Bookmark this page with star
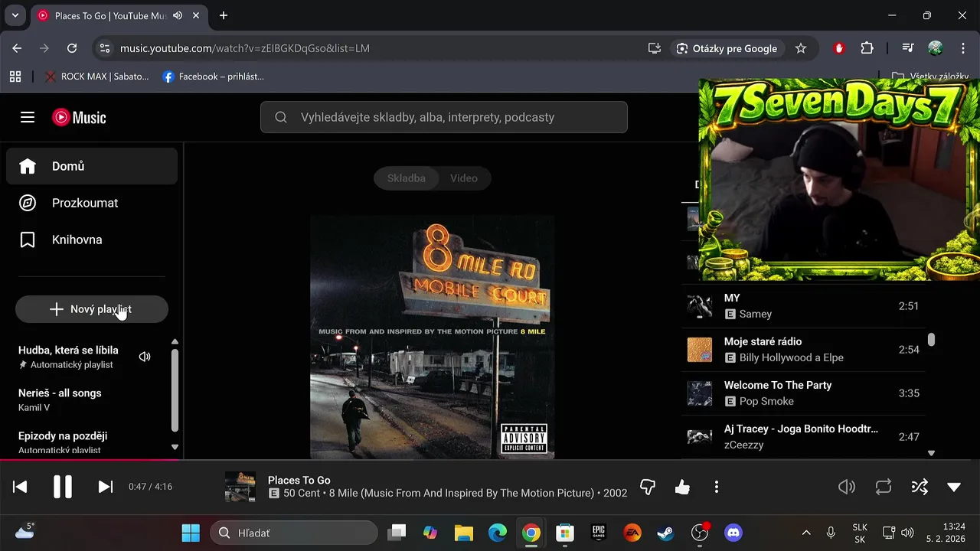Image resolution: width=980 pixels, height=551 pixels. 801,48
